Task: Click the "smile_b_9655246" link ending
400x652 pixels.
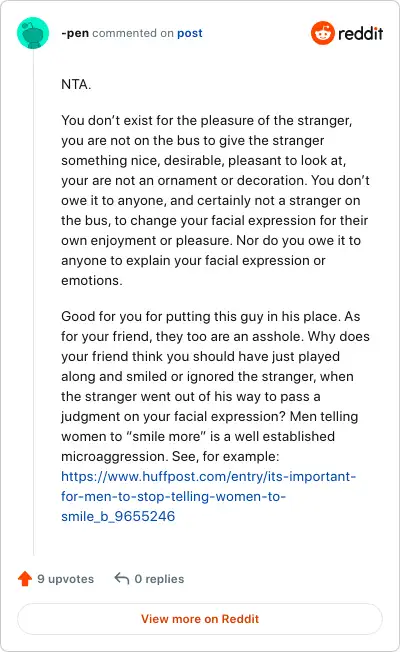Action: coord(118,516)
